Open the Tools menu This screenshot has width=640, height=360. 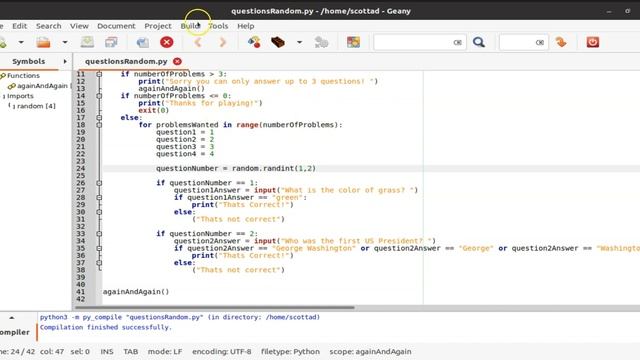[218, 26]
